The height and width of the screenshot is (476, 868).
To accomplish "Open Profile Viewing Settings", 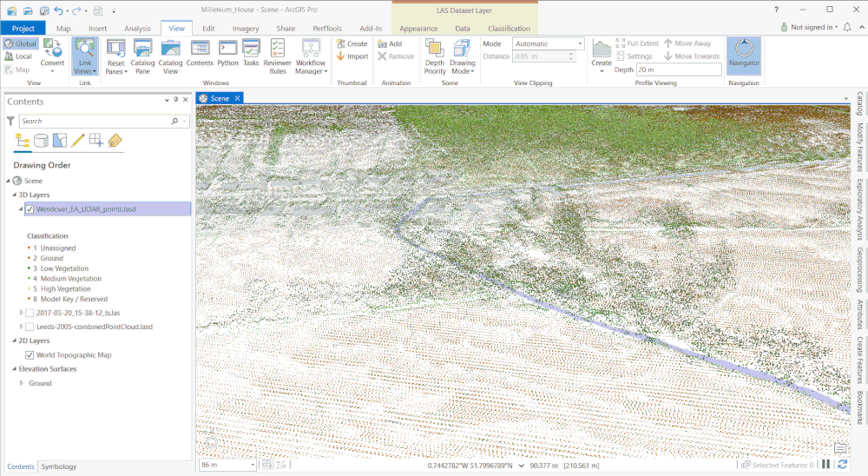I will (634, 56).
